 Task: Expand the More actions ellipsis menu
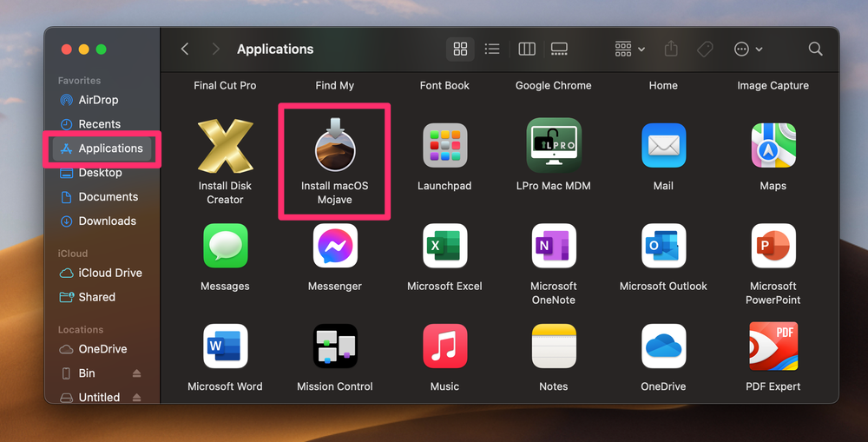(747, 49)
